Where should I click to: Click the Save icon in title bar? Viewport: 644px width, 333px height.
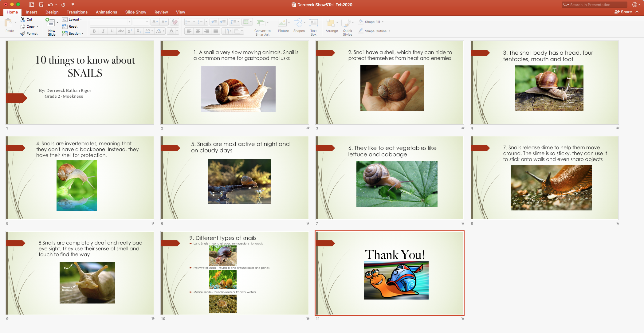(41, 5)
